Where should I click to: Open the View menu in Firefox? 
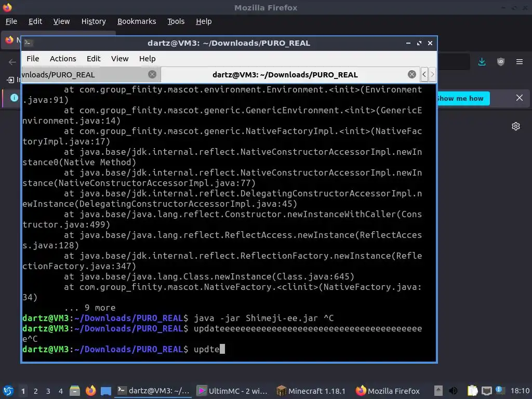pyautogui.click(x=61, y=21)
